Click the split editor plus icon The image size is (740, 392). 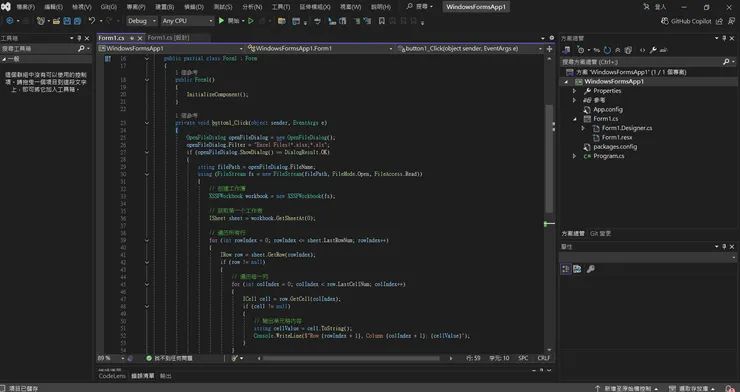point(549,49)
